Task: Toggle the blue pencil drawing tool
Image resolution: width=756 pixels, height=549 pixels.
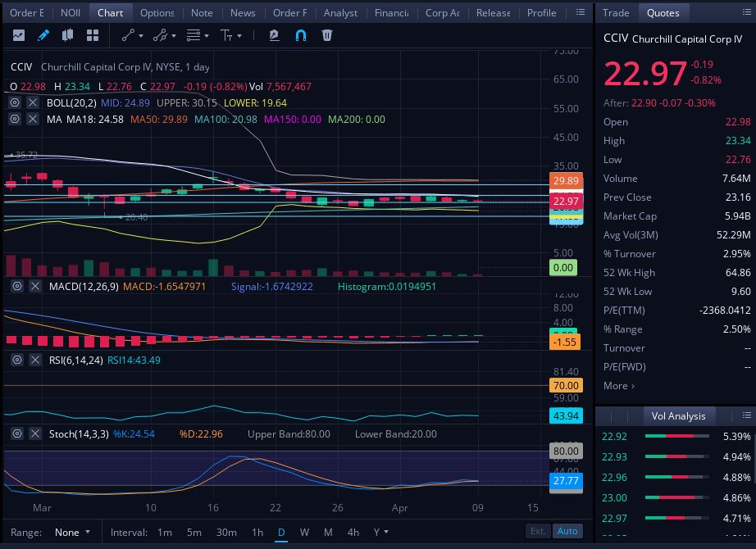Action: [x=43, y=35]
